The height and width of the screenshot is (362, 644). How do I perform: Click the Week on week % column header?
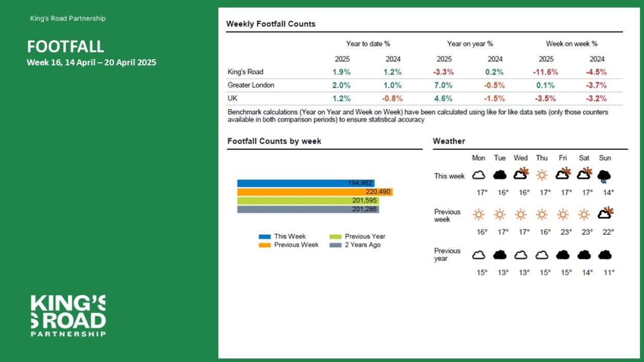point(572,44)
